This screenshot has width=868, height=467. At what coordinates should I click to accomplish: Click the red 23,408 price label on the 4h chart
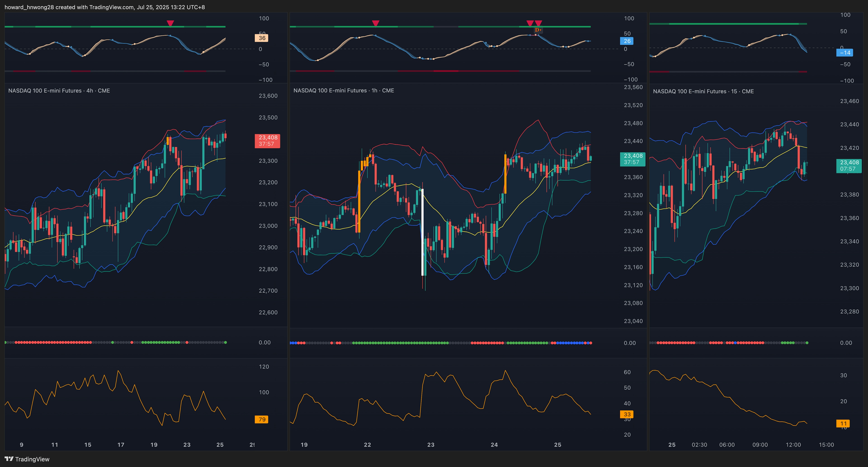click(x=268, y=141)
